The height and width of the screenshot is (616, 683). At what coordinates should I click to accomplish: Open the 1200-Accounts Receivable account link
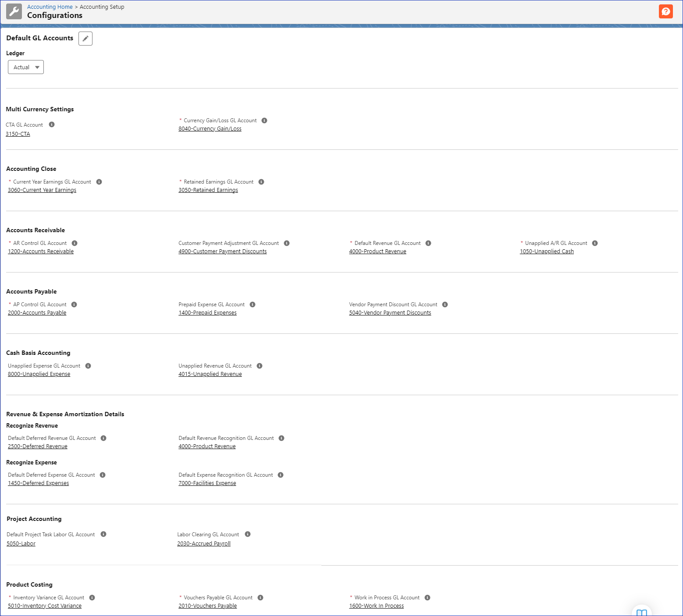coord(41,251)
